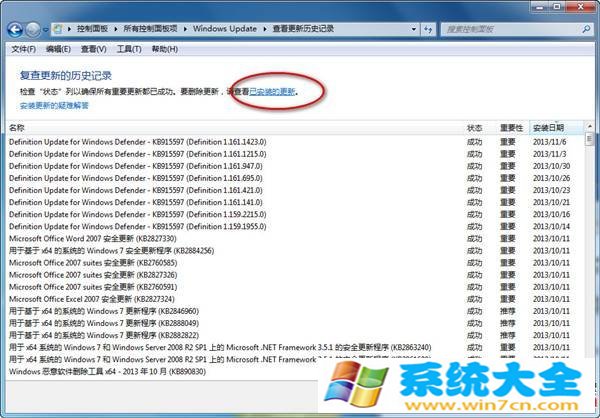
Task: Click 成功 status for KB2827330
Action: point(474,239)
